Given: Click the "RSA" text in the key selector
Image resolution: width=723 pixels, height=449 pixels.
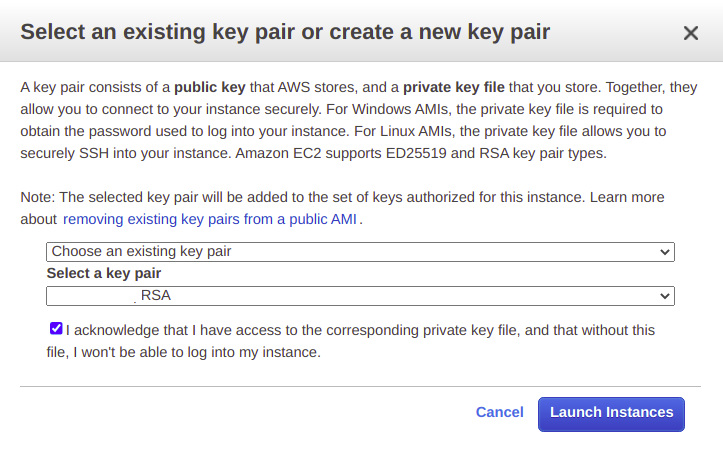Looking at the screenshot, I should [x=156, y=296].
